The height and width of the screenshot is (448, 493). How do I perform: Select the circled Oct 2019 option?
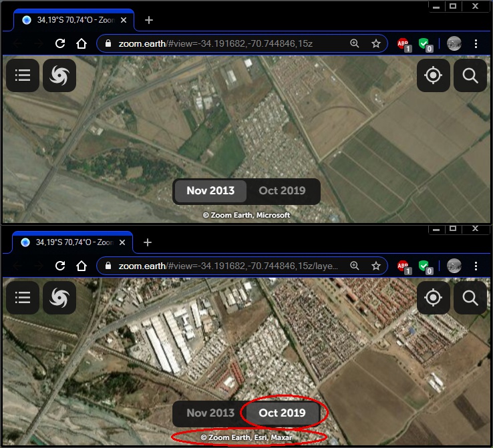click(x=282, y=413)
